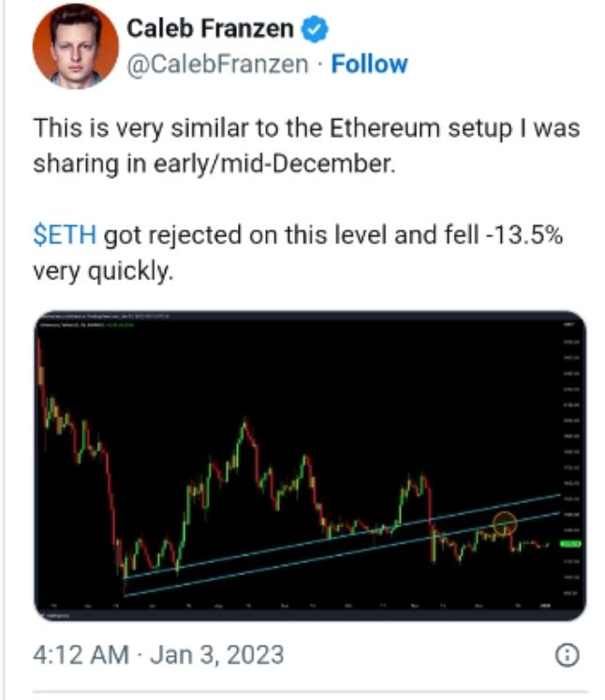Click the tweet info circle icon
Screen dimensions: 605x700
point(568,655)
